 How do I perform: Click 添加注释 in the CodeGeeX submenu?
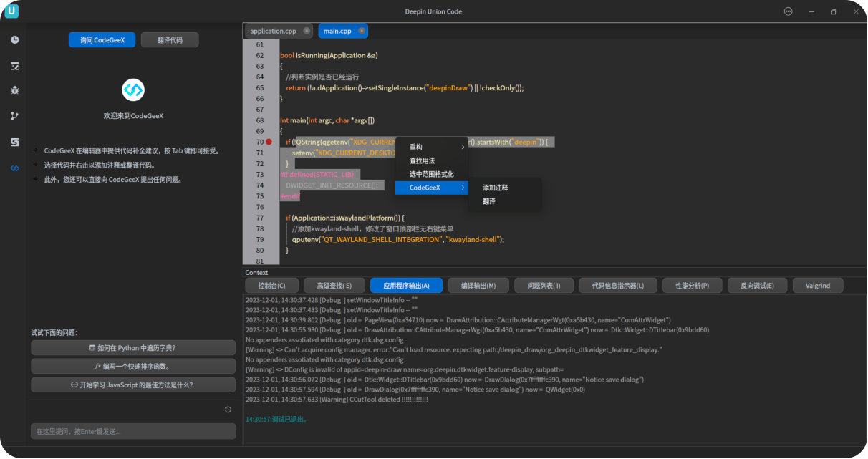pyautogui.click(x=505, y=188)
